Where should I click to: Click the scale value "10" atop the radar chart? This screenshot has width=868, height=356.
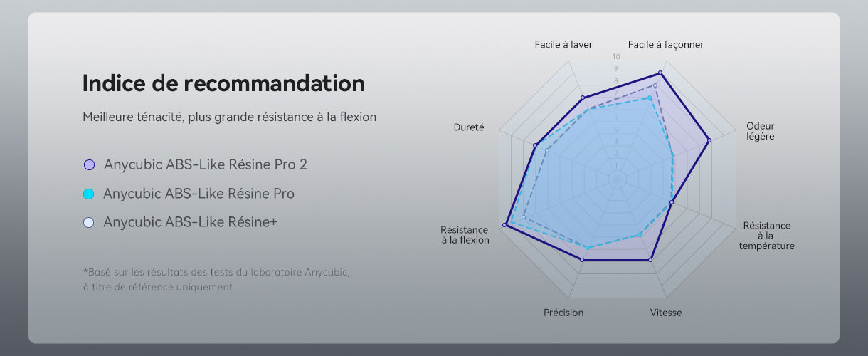click(616, 57)
